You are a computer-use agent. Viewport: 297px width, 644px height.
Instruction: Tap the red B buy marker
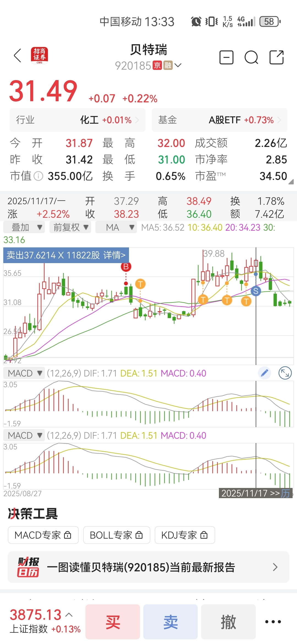click(x=126, y=266)
